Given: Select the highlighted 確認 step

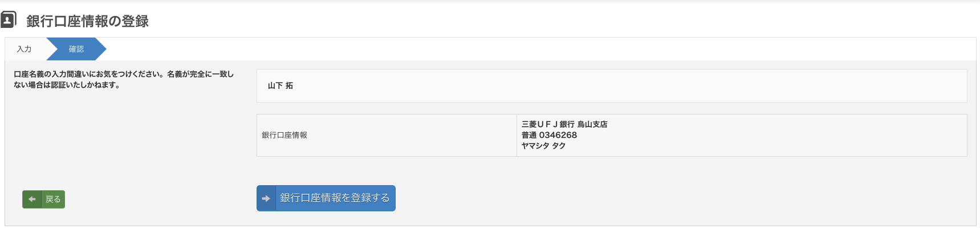Looking at the screenshot, I should (x=76, y=49).
